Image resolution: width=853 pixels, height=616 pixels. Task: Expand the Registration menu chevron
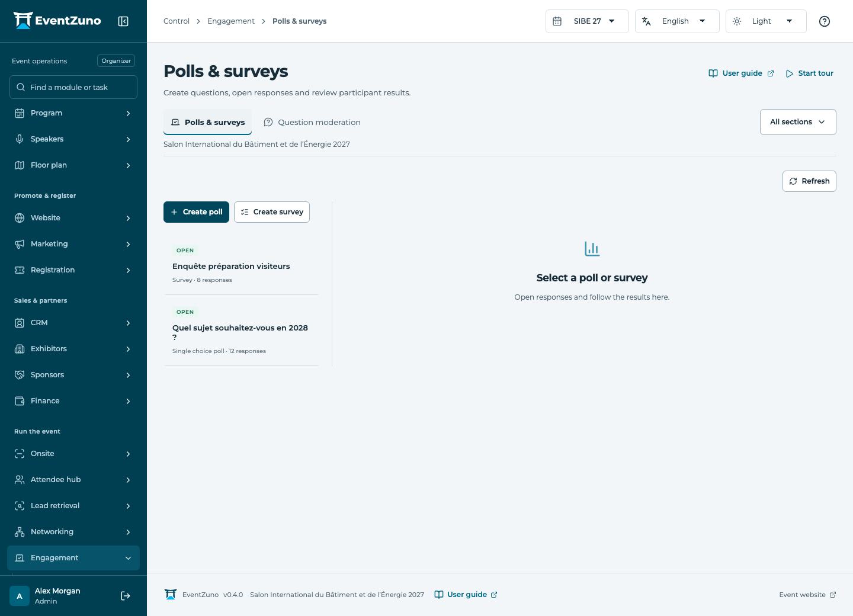(128, 270)
